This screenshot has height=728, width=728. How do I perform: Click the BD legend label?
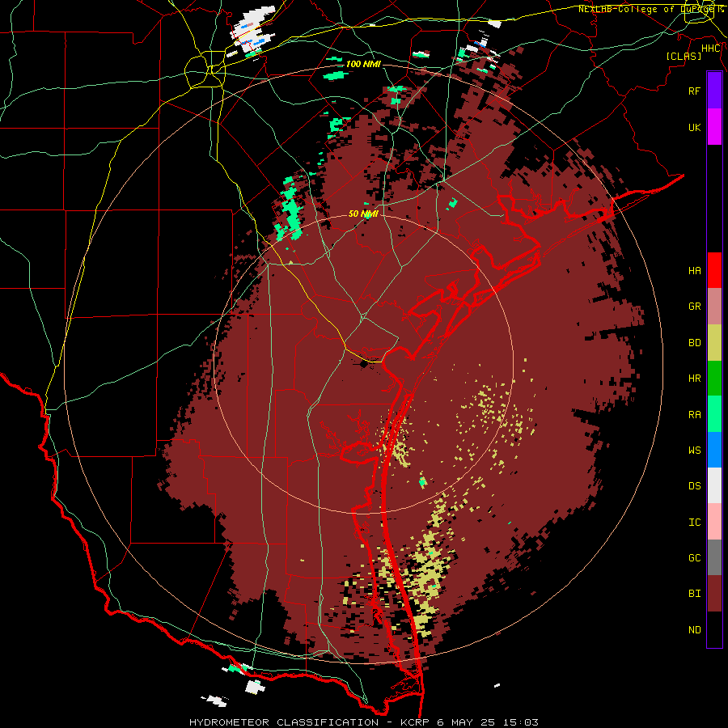tap(694, 342)
